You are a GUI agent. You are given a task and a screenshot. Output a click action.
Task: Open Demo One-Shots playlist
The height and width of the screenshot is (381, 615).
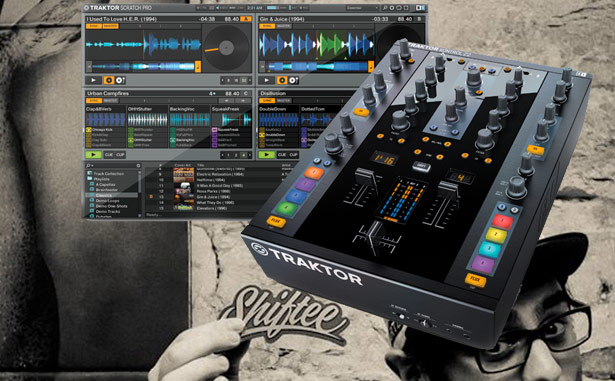(x=107, y=206)
